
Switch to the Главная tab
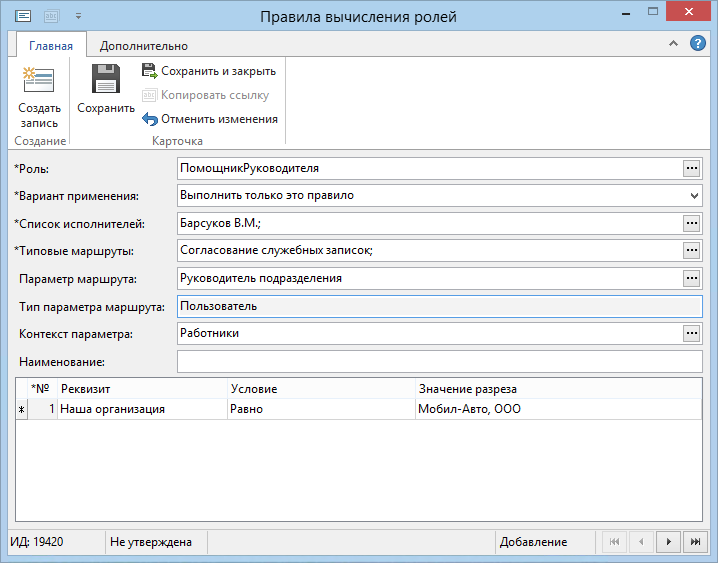click(x=51, y=45)
